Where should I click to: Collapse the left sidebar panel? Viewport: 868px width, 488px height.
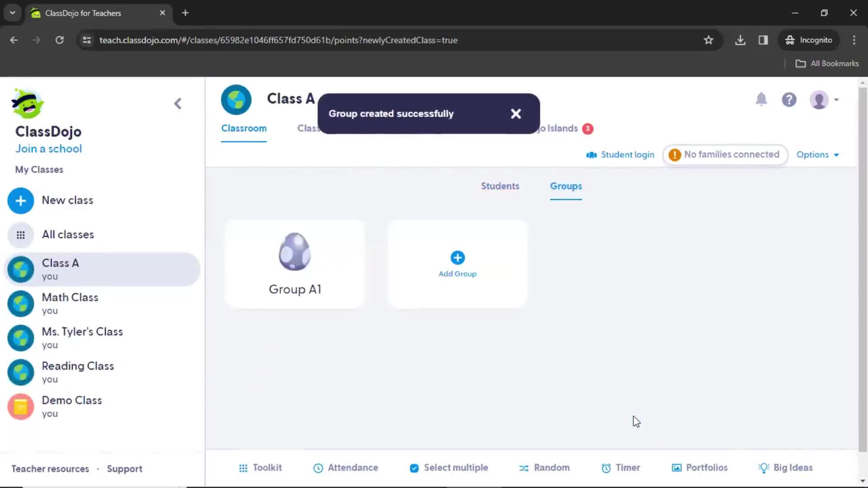click(x=177, y=103)
